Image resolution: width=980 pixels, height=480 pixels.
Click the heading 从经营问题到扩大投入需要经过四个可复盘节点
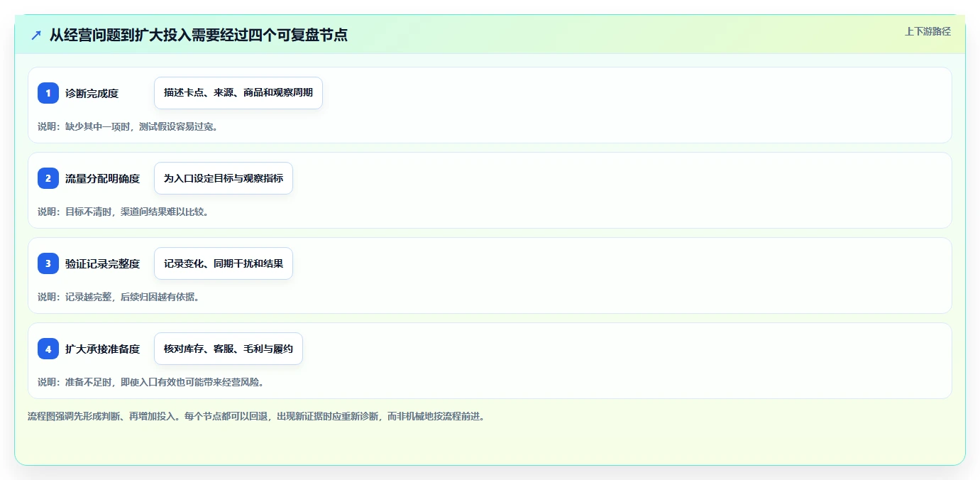[199, 35]
